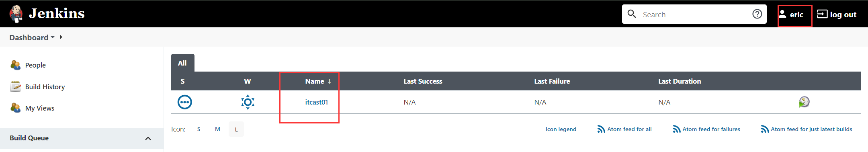Screen dimensions: 868x152
Task: Open search help question mark icon
Action: click(x=757, y=14)
